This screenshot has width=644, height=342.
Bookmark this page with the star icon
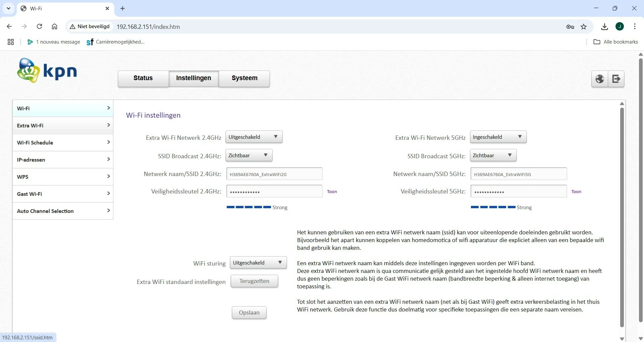tap(584, 27)
